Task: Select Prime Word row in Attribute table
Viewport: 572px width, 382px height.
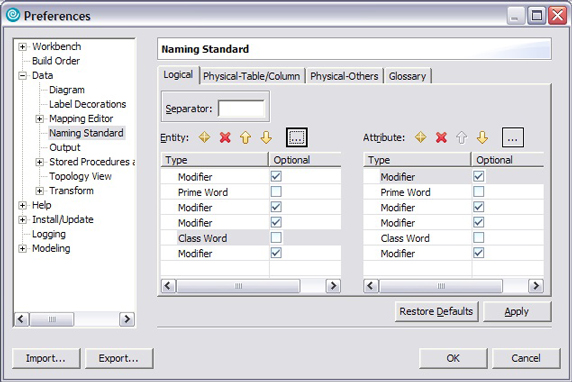Action: tap(453, 192)
